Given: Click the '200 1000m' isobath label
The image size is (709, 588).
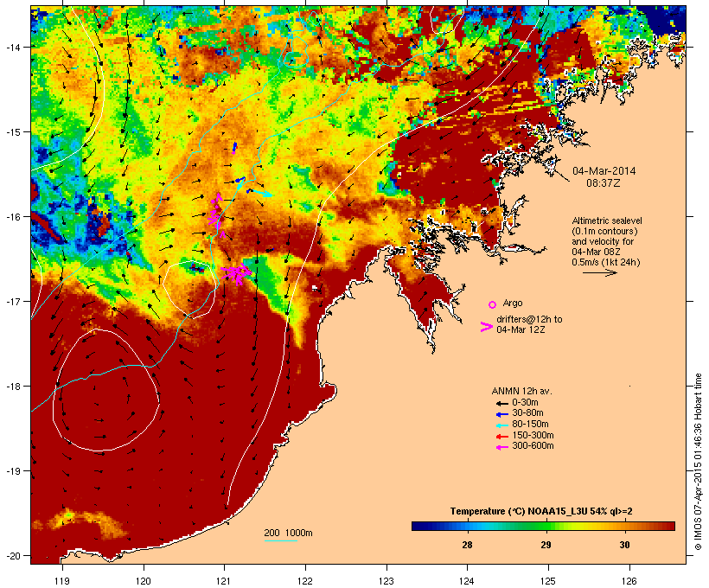Looking at the screenshot, I should click(288, 533).
